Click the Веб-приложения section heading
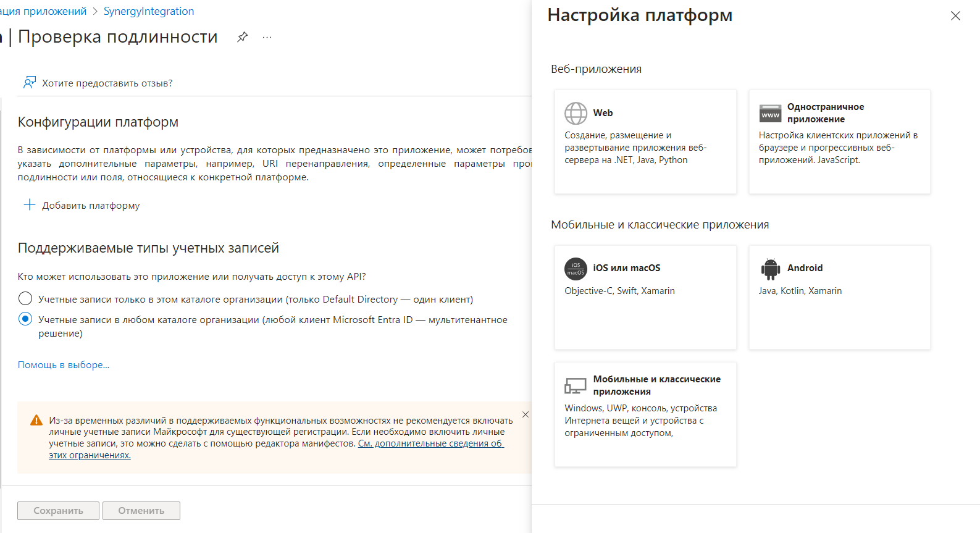 click(596, 69)
